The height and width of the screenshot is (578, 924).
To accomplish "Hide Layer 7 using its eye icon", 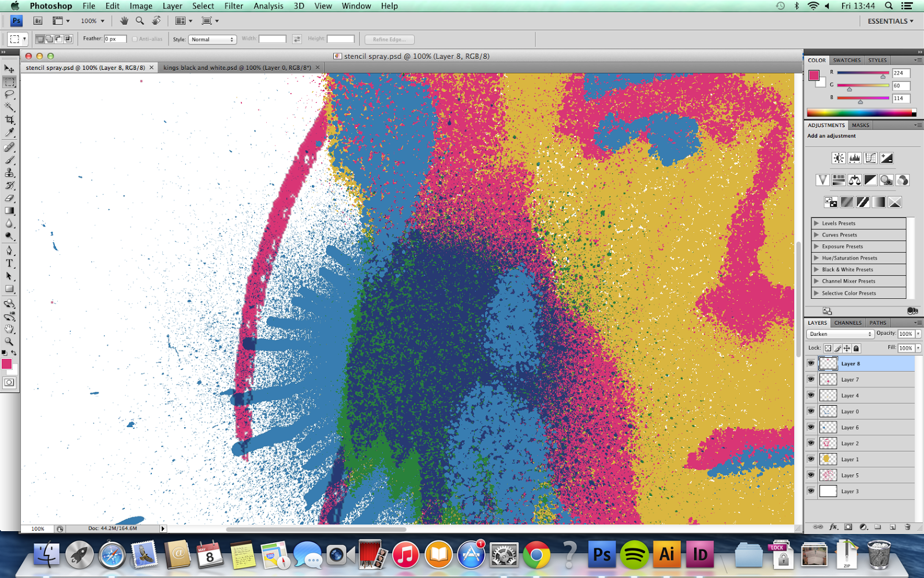I will [813, 379].
